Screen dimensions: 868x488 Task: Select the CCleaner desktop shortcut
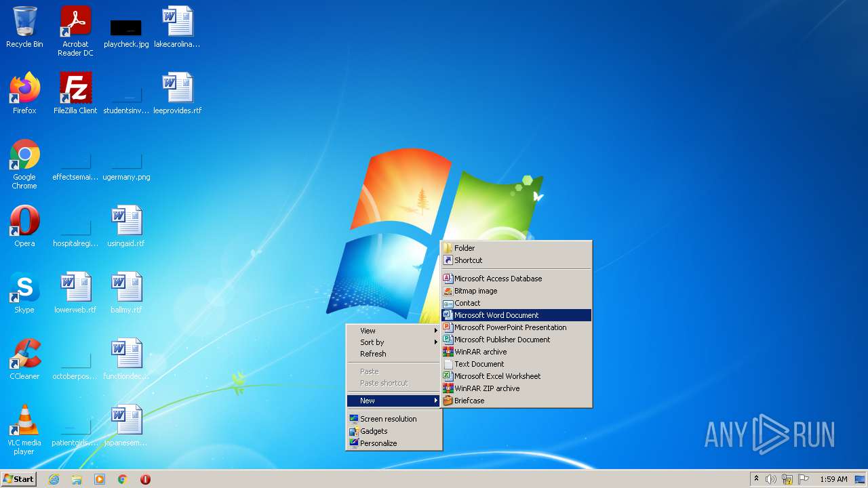click(x=24, y=359)
